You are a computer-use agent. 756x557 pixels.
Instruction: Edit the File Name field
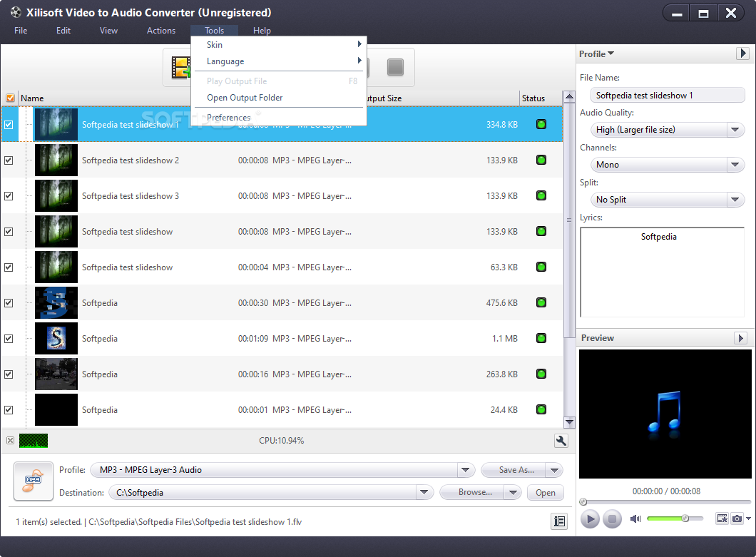point(668,95)
